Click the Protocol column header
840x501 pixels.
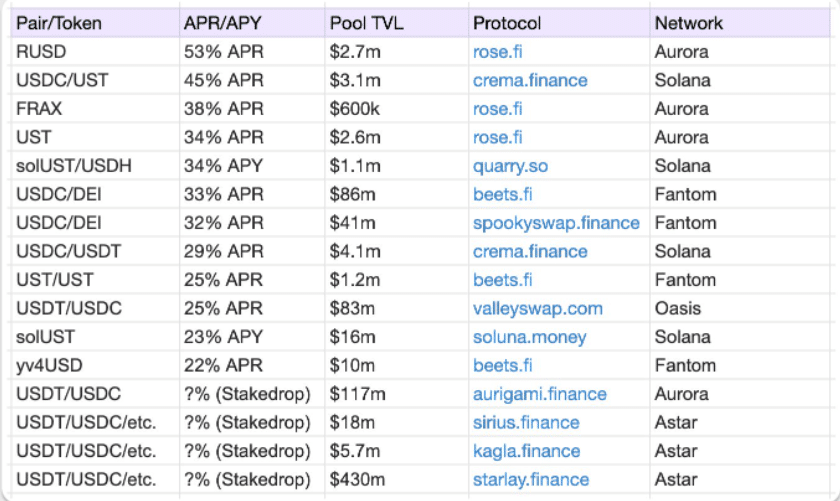[507, 23]
